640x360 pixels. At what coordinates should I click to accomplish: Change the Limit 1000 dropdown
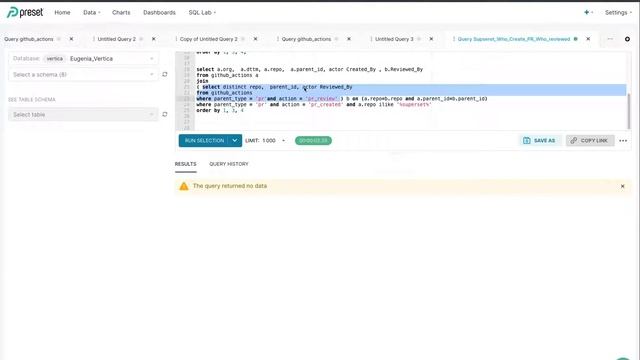coord(265,140)
